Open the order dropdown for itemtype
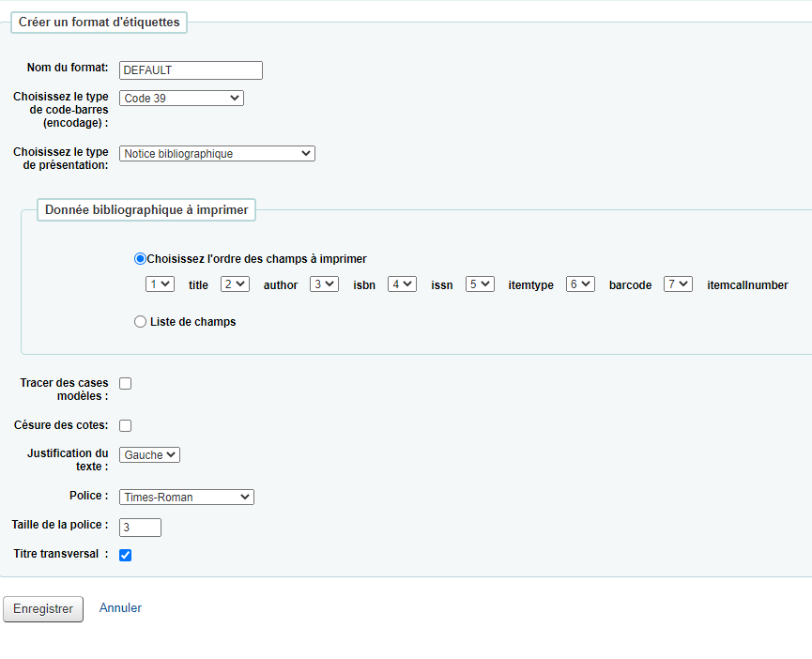Viewport: 812px width, 659px height. (480, 284)
